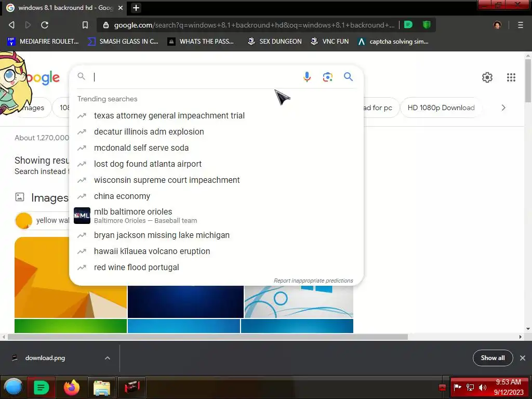Select red wine flood portugal suggestion
Screen dimensions: 532x399
[216, 268]
